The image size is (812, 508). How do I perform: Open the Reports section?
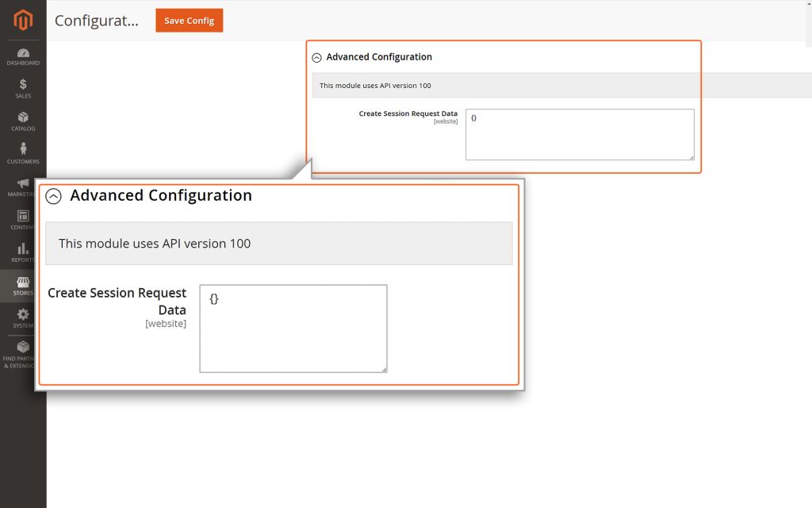point(22,252)
